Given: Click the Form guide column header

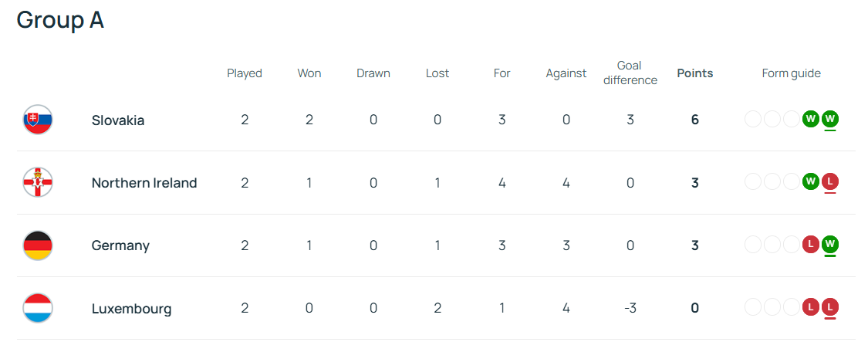Looking at the screenshot, I should tap(791, 73).
